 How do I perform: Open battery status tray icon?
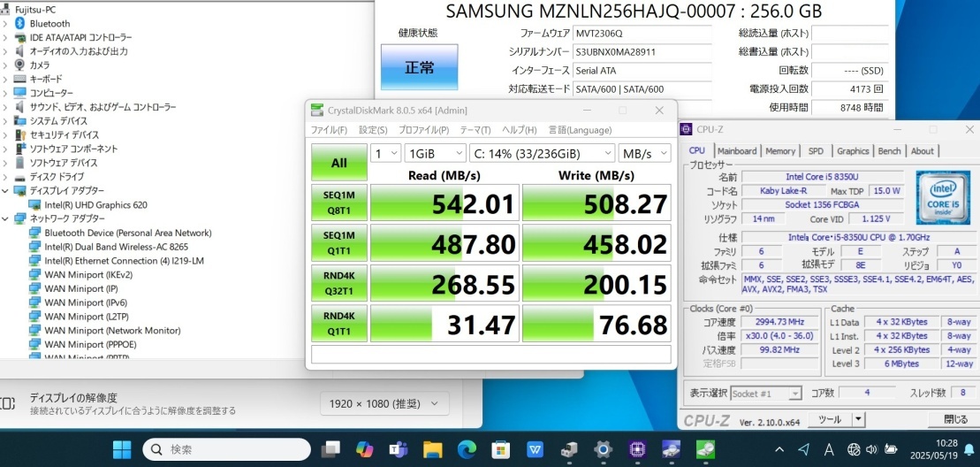(892, 449)
